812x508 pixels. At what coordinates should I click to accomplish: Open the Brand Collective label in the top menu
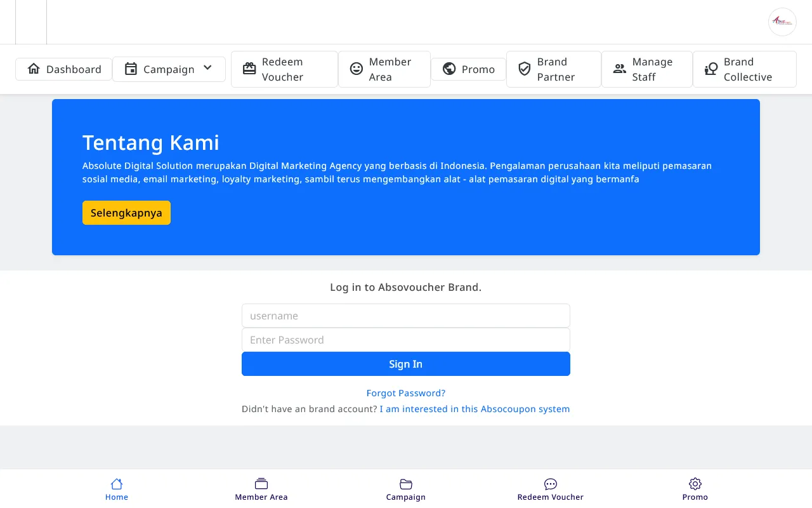748,69
